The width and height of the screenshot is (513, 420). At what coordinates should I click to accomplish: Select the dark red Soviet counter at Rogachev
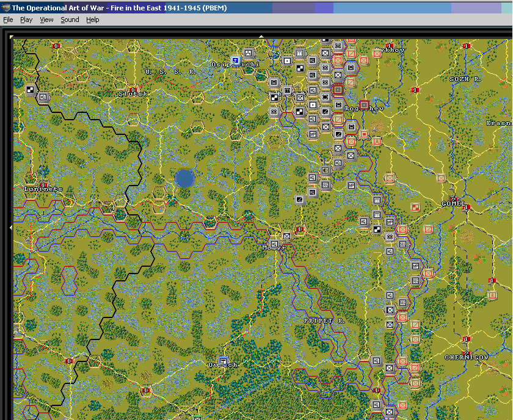click(x=364, y=105)
